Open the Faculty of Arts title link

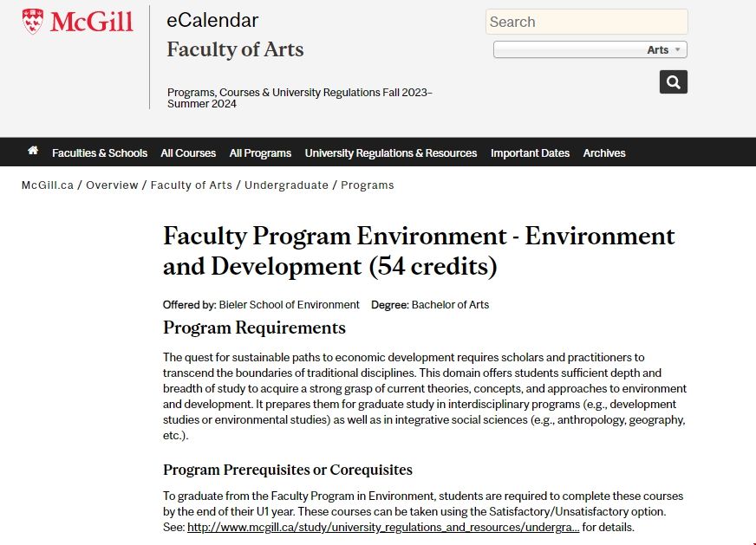(235, 49)
